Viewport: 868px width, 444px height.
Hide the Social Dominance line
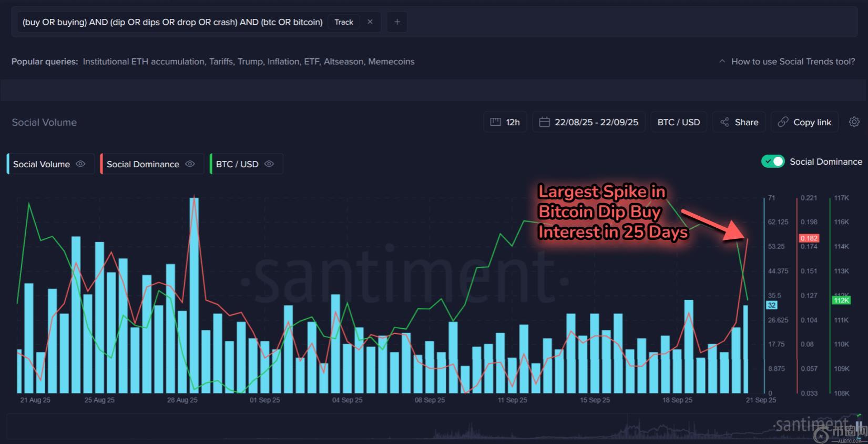190,164
